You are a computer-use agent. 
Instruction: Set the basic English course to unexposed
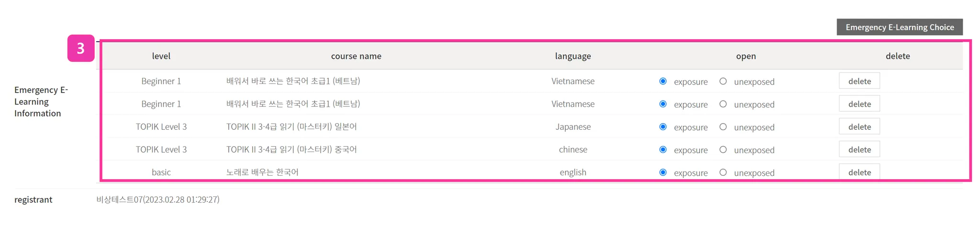coord(723,172)
